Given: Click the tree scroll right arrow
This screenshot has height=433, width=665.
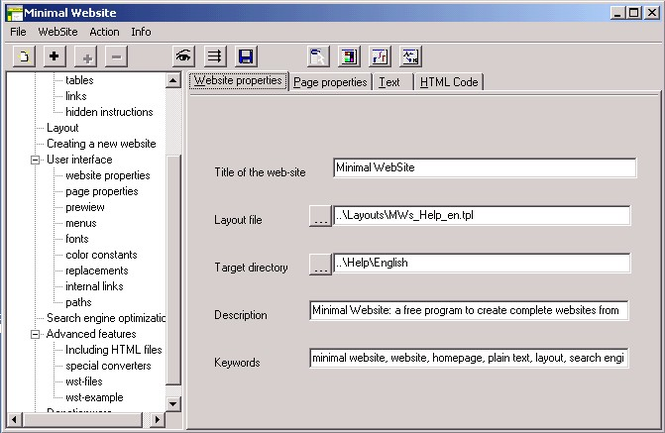Looking at the screenshot, I should click(x=157, y=419).
